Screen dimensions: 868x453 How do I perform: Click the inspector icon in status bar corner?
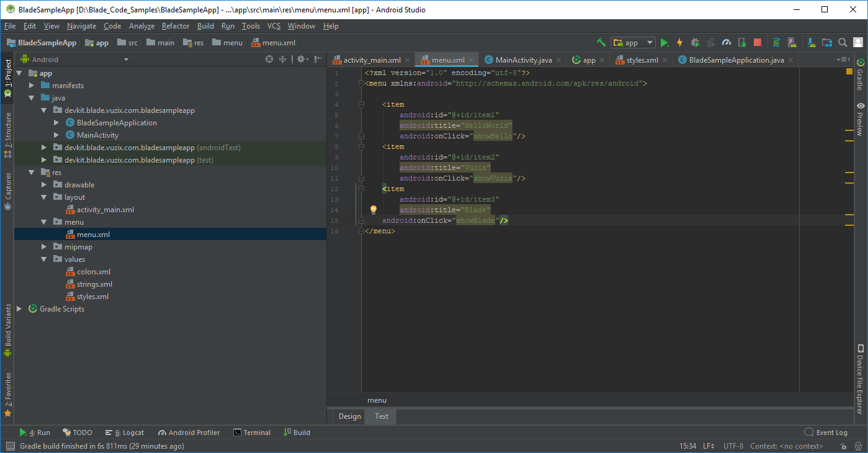(858, 446)
